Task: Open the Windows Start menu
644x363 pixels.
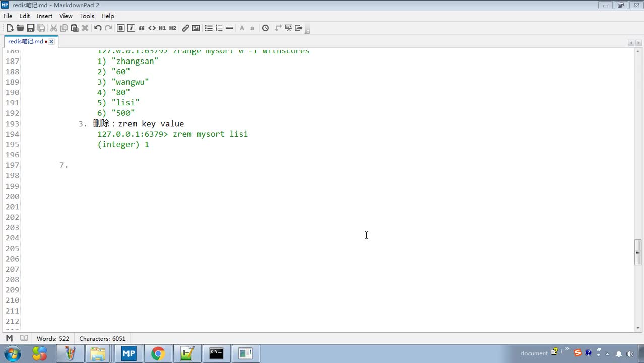Action: [x=12, y=353]
